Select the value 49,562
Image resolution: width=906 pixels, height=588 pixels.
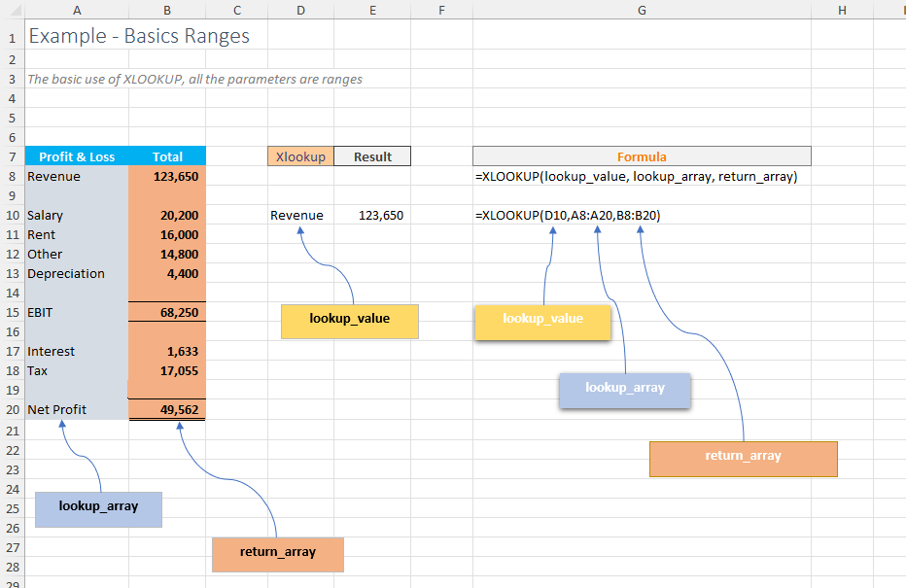point(167,409)
